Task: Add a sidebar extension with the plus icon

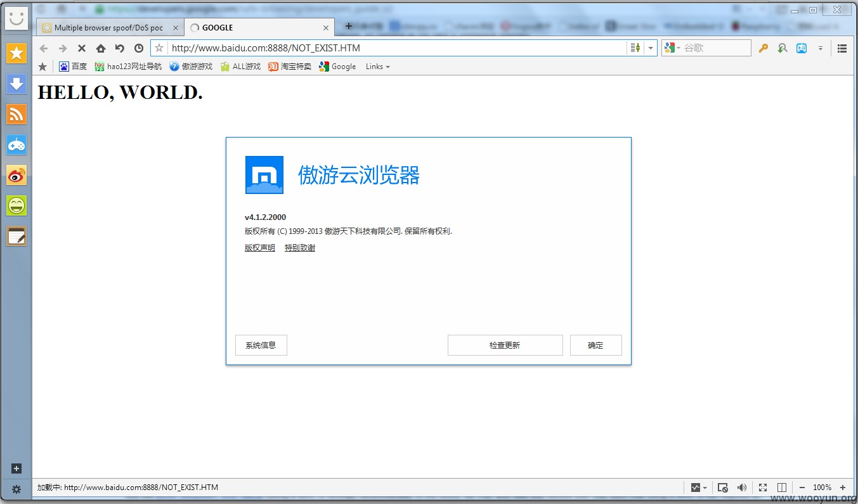Action: tap(16, 468)
